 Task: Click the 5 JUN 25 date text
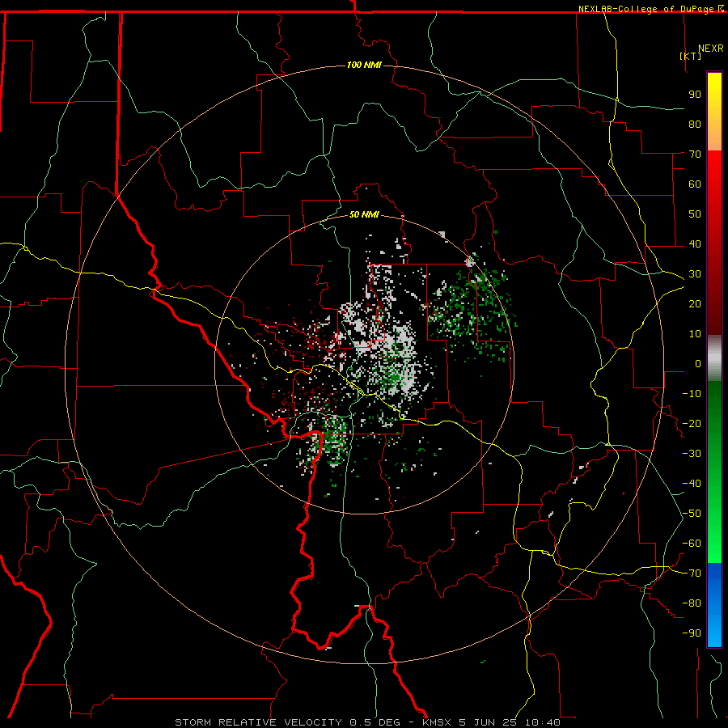(x=488, y=722)
